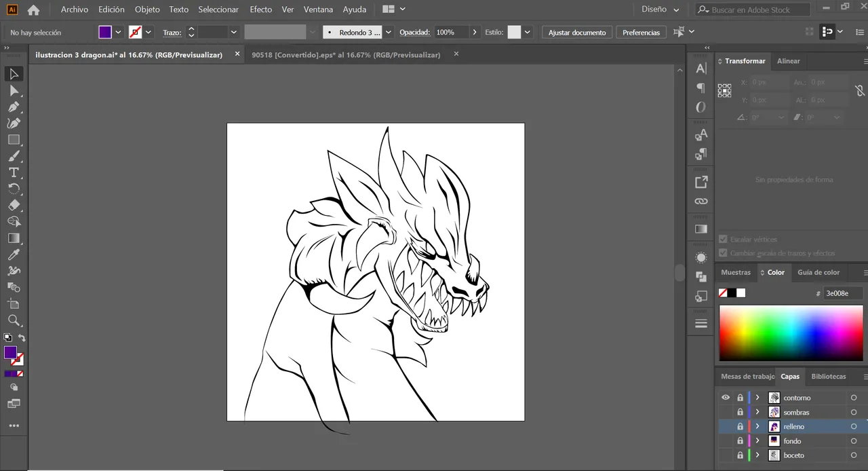Switch to the Alinear tab
The image size is (868, 471).
tap(789, 61)
